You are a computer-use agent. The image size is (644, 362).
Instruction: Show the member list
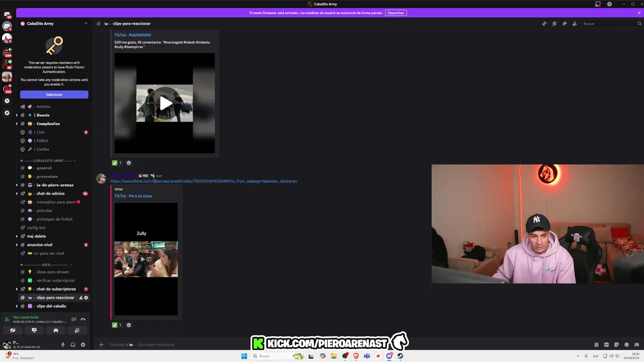[574, 24]
